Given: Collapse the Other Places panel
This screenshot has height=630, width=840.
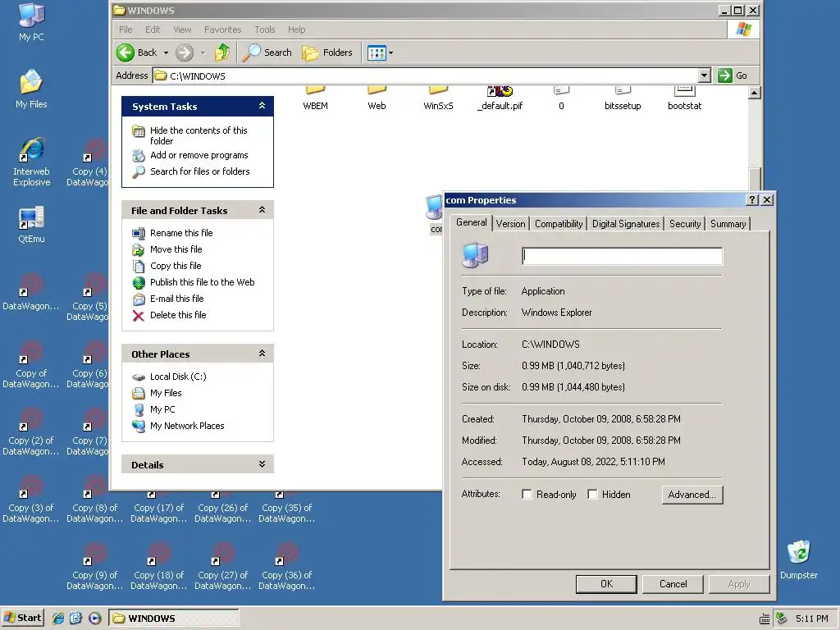Looking at the screenshot, I should [x=262, y=353].
